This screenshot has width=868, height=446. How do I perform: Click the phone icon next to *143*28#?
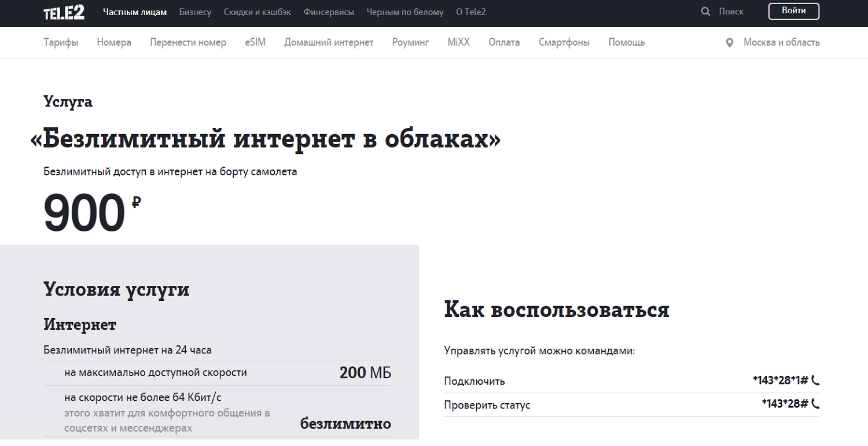click(816, 404)
